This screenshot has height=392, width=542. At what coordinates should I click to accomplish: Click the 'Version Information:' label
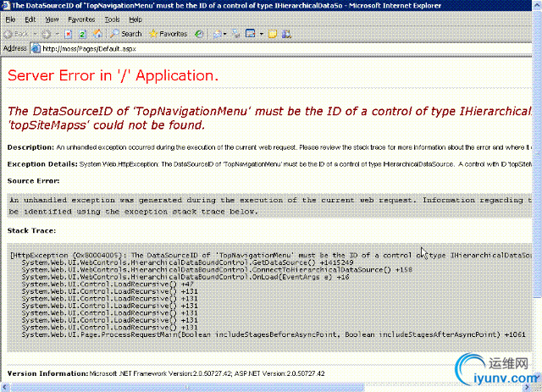tap(47, 373)
